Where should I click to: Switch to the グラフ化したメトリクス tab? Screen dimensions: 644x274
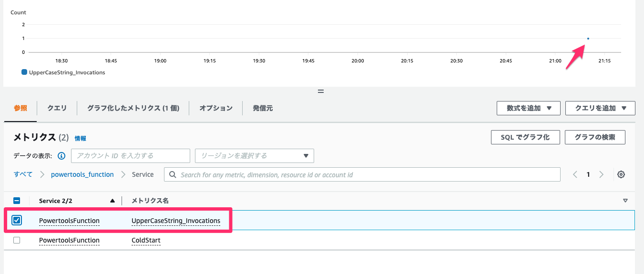click(x=133, y=108)
